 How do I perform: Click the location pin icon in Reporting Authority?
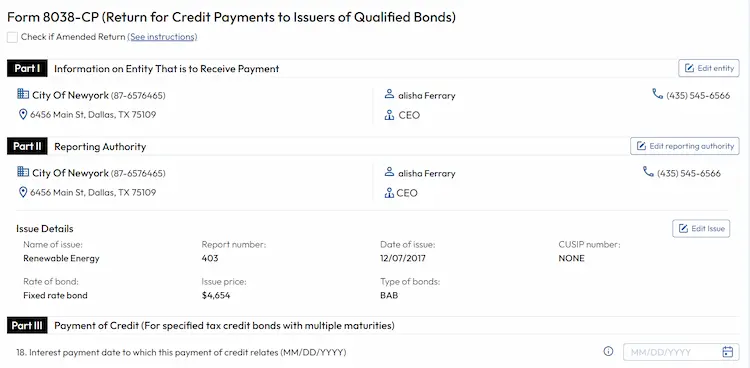(x=22, y=192)
